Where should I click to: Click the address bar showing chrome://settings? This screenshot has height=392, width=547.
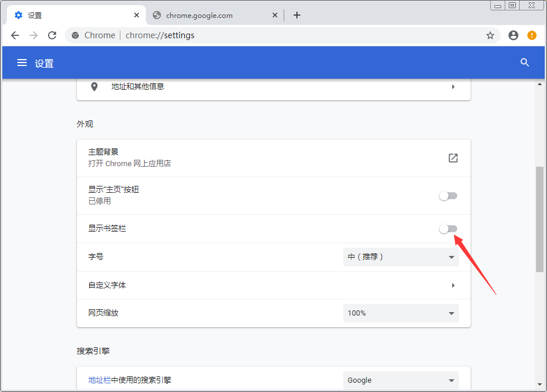pos(162,35)
